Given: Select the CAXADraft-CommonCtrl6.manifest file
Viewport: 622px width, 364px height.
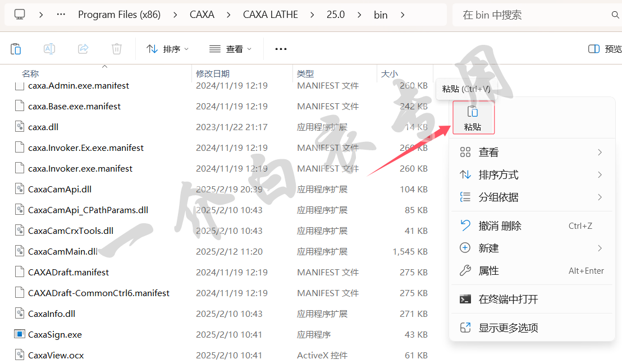Looking at the screenshot, I should point(99,293).
